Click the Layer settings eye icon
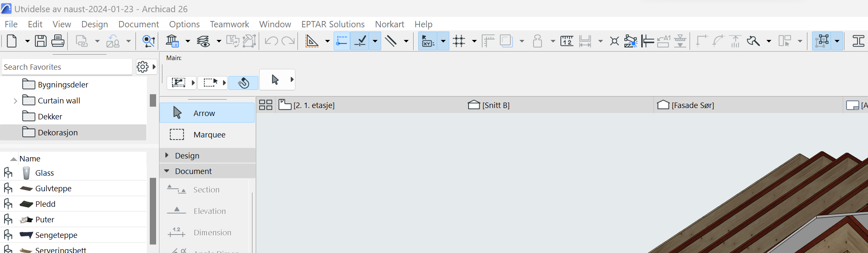Image resolution: width=868 pixels, height=253 pixels. point(204,41)
